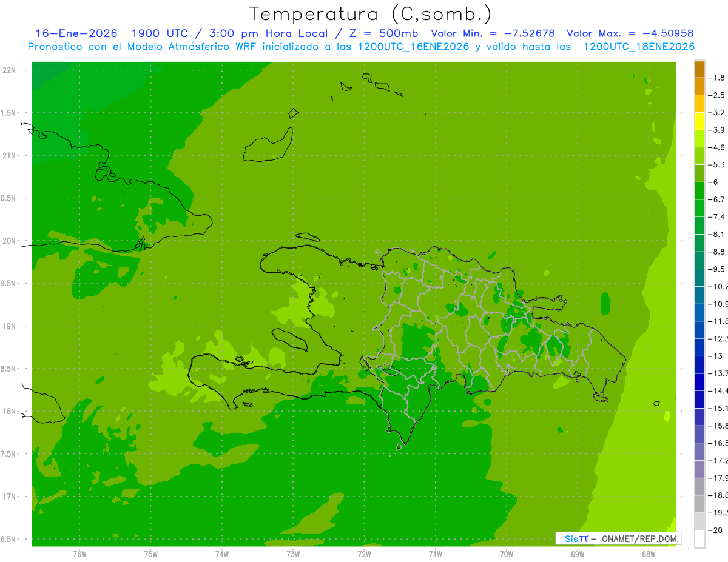Click the "-3.9" colorbar label
The width and height of the screenshot is (728, 562).
[716, 130]
